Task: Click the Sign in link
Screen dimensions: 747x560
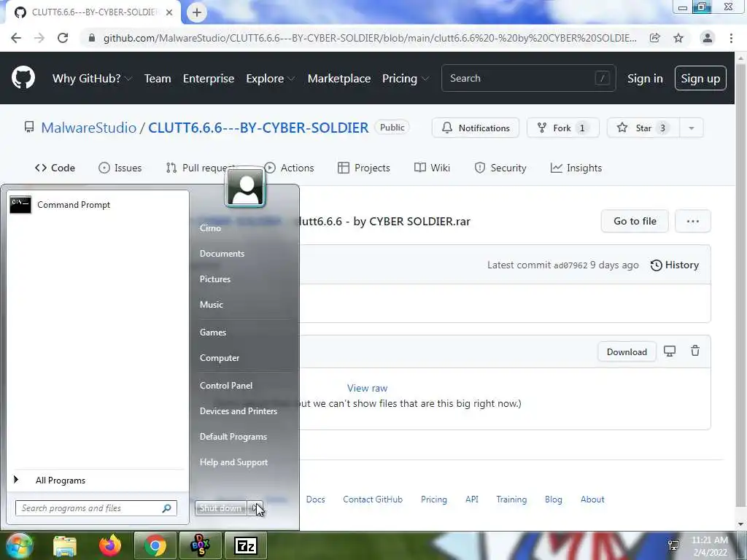Action: (645, 78)
